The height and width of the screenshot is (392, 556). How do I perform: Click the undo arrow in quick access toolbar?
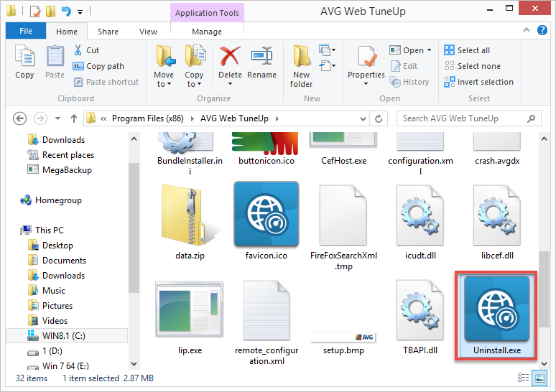tap(66, 11)
